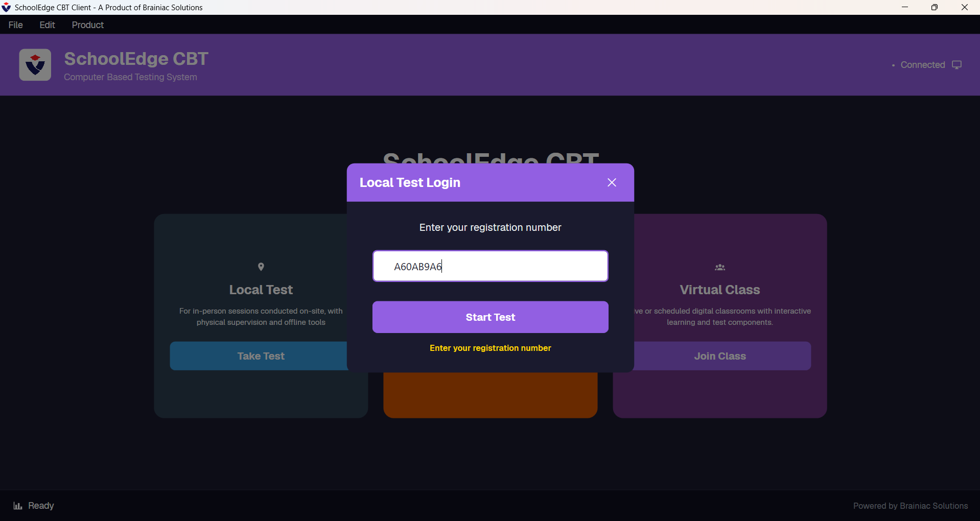Screen dimensions: 980x521
Task: Click the Take Test button
Action: (x=259, y=356)
